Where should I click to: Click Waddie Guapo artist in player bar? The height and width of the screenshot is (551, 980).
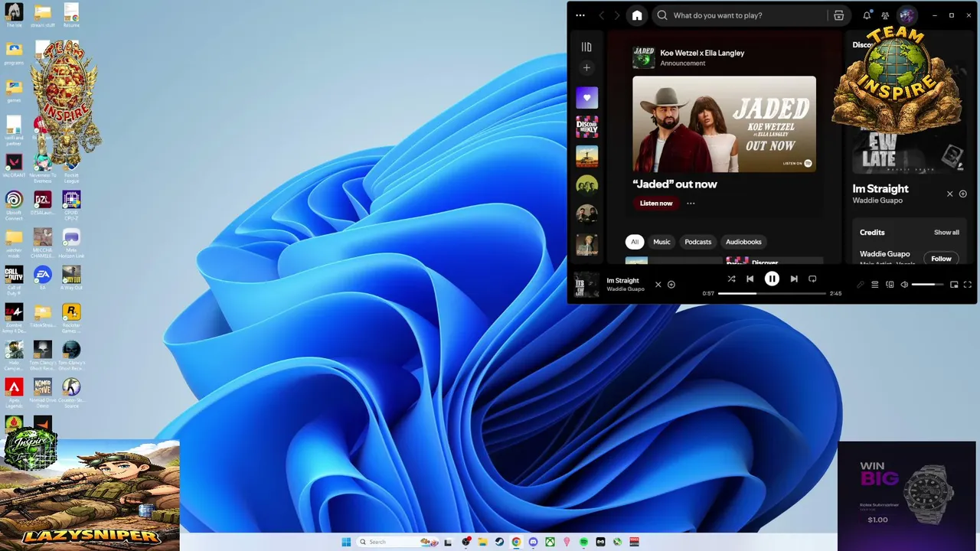626,289
